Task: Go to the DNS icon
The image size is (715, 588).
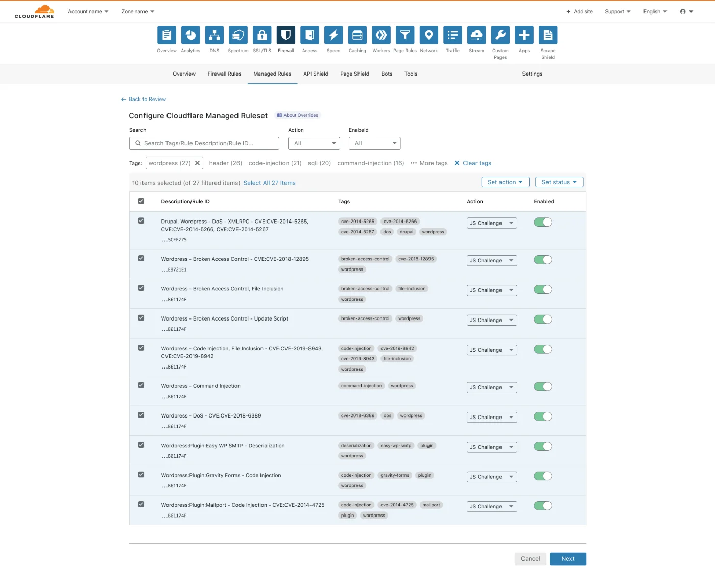Action: (214, 35)
